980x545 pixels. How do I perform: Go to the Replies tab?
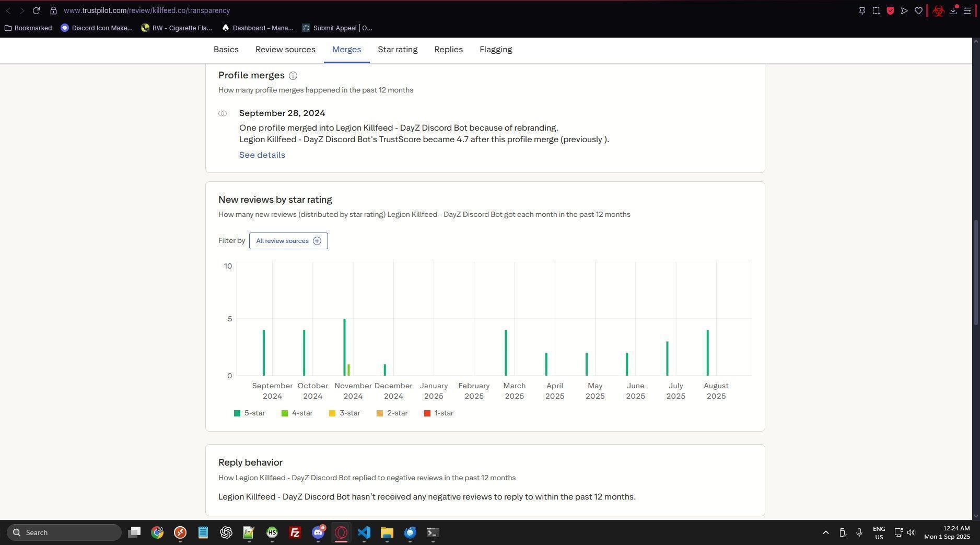[449, 50]
